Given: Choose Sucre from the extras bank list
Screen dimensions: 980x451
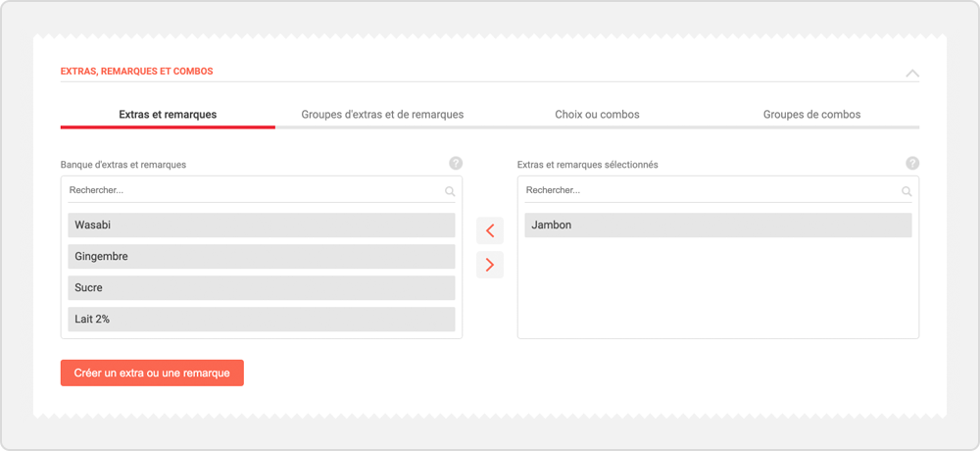Looking at the screenshot, I should coord(262,288).
